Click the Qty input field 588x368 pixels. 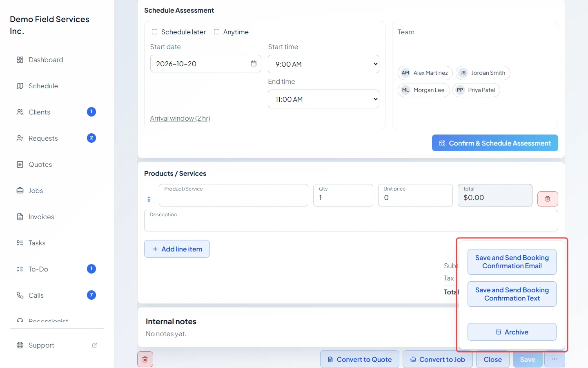[343, 195]
